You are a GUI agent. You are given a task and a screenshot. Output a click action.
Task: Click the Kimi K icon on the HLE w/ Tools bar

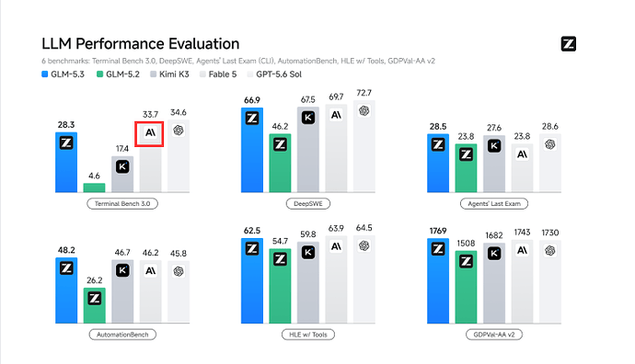(x=307, y=253)
